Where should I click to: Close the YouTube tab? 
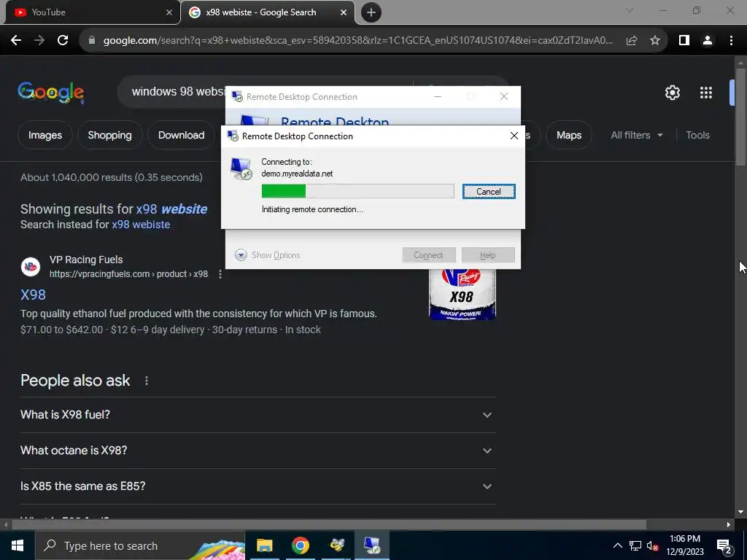[169, 12]
